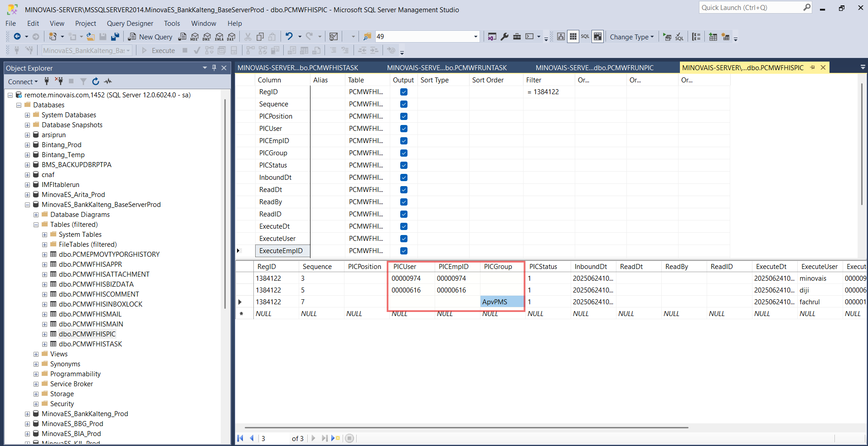The height and width of the screenshot is (446, 868).
Task: Move to first record navigation icon
Action: pyautogui.click(x=240, y=438)
